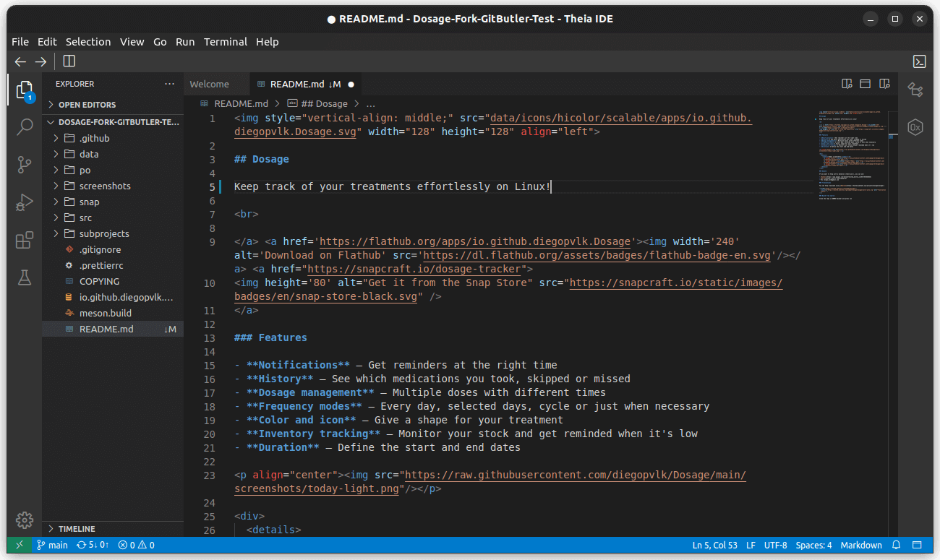
Task: Click the main branch indicator
Action: coord(51,545)
